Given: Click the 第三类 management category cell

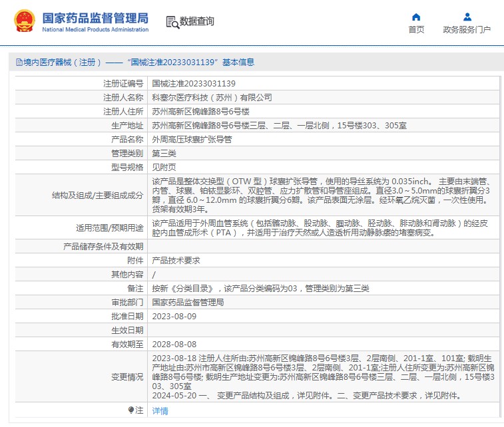Looking at the screenshot, I should (164, 153).
